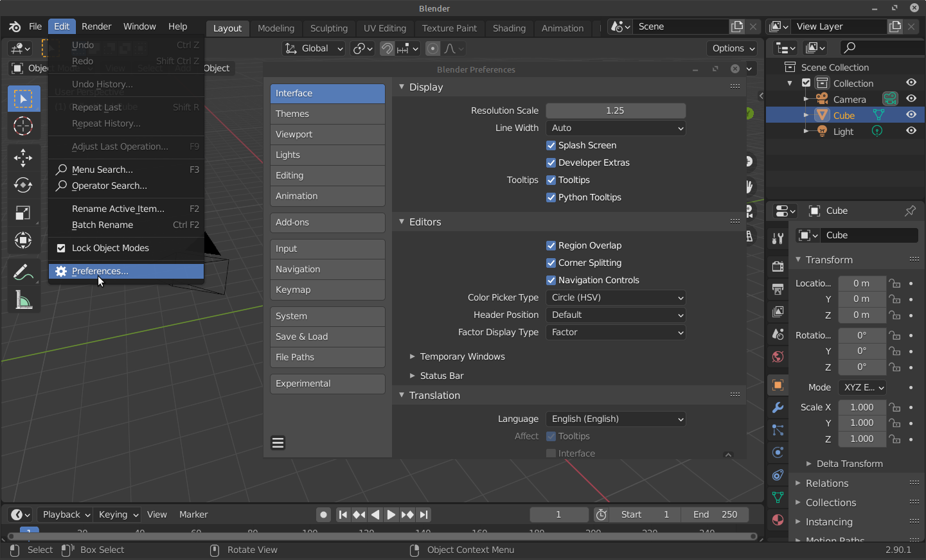Switch to the Modeling workspace tab
Viewport: 926px width, 560px height.
[276, 28]
